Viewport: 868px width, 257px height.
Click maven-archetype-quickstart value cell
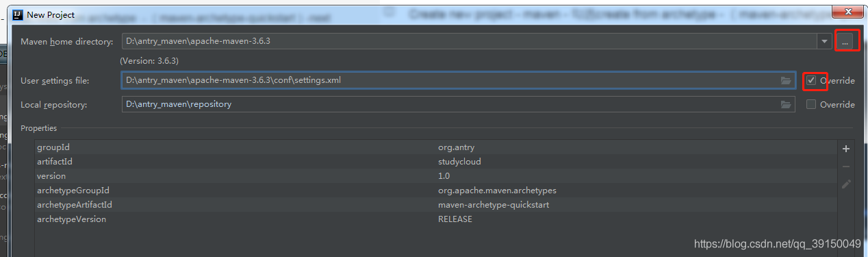[494, 205]
